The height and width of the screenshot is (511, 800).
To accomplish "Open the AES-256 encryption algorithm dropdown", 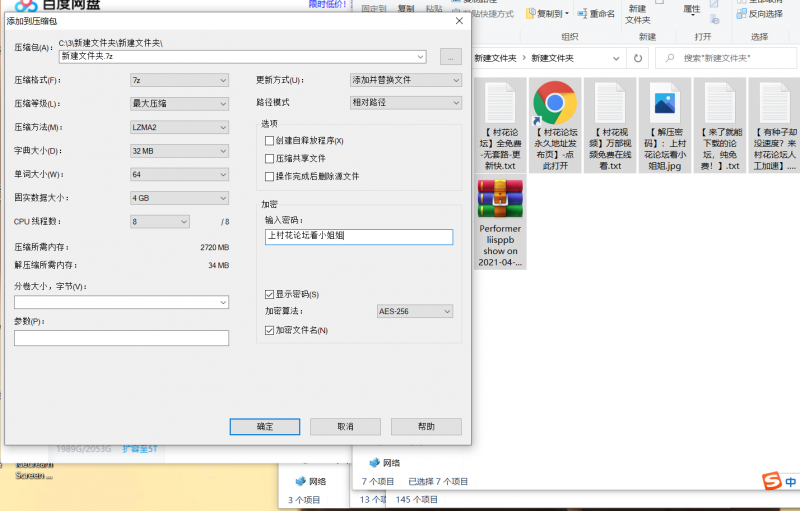I will point(416,312).
